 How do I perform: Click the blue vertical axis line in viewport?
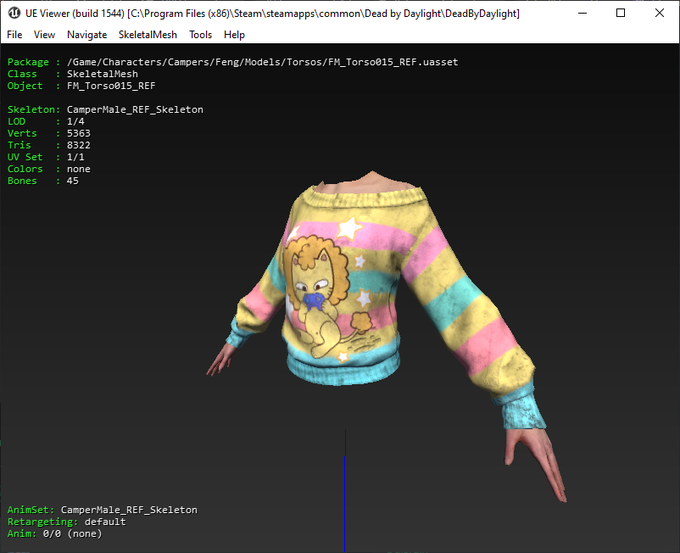pyautogui.click(x=345, y=490)
